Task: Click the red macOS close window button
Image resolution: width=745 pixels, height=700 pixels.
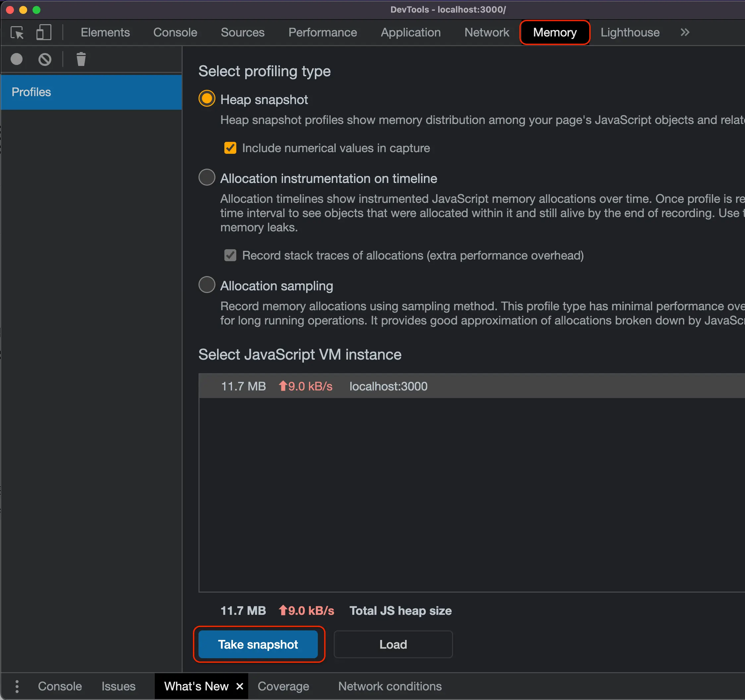Action: tap(10, 10)
